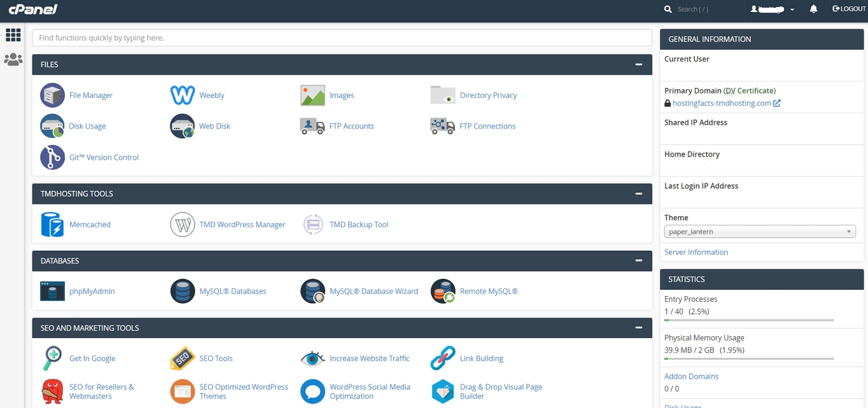Open the File Manager icon
Viewport: 868px width, 408px height.
pos(52,95)
